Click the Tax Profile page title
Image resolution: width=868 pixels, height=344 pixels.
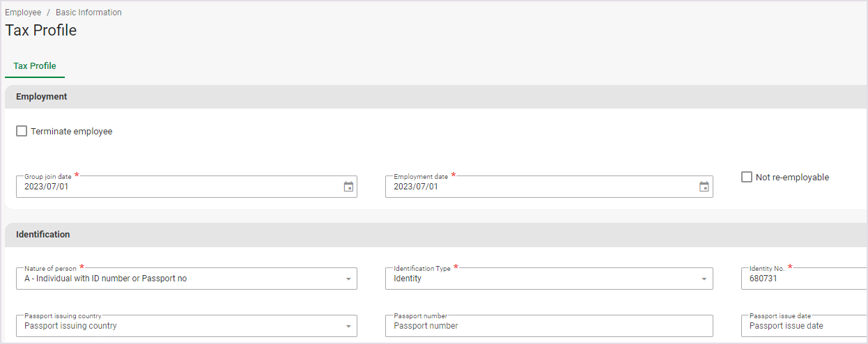click(x=41, y=31)
